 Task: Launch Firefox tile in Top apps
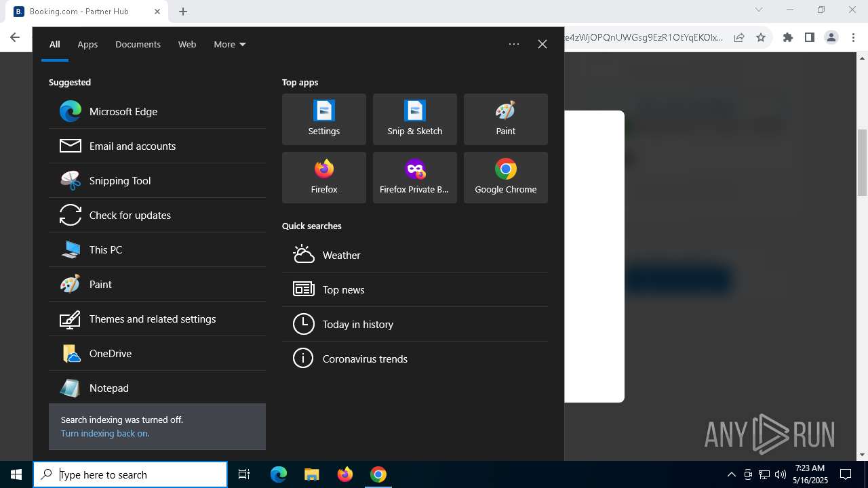324,178
